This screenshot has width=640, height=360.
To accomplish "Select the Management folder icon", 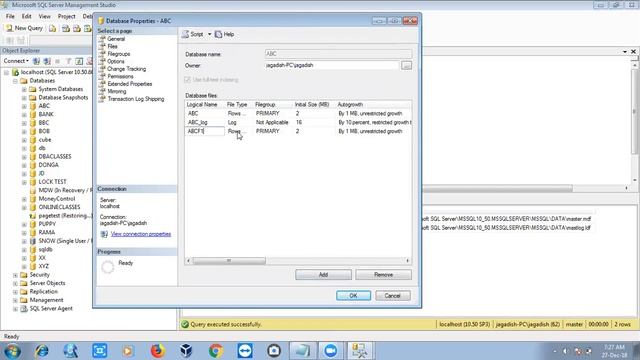I will coord(24,300).
